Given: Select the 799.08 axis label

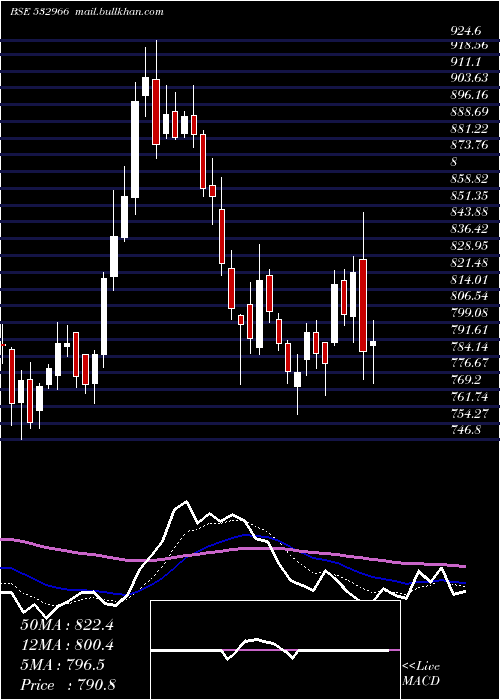Looking at the screenshot, I should pyautogui.click(x=469, y=312).
